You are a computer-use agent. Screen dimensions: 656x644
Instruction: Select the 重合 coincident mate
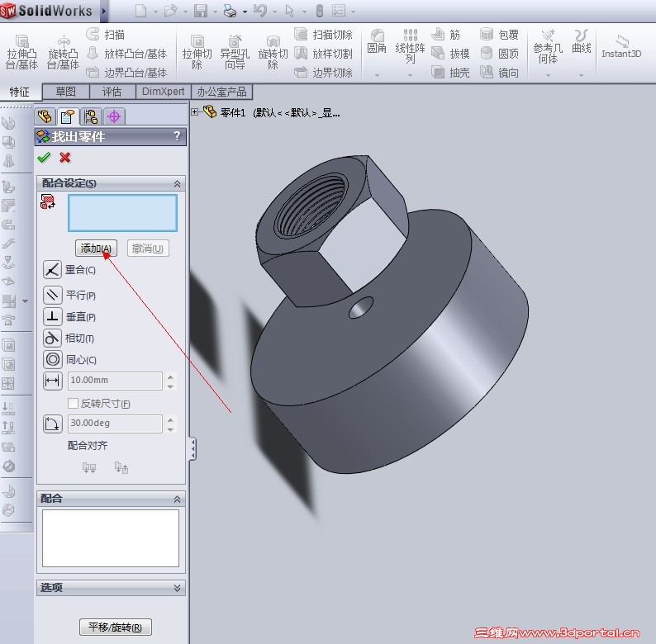pos(52,270)
